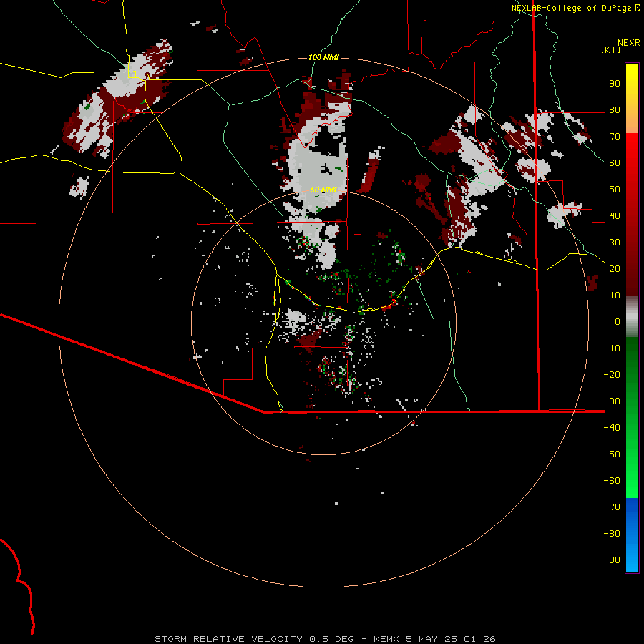Select the 50 value on velocity scale
644x644 pixels.
(x=615, y=190)
